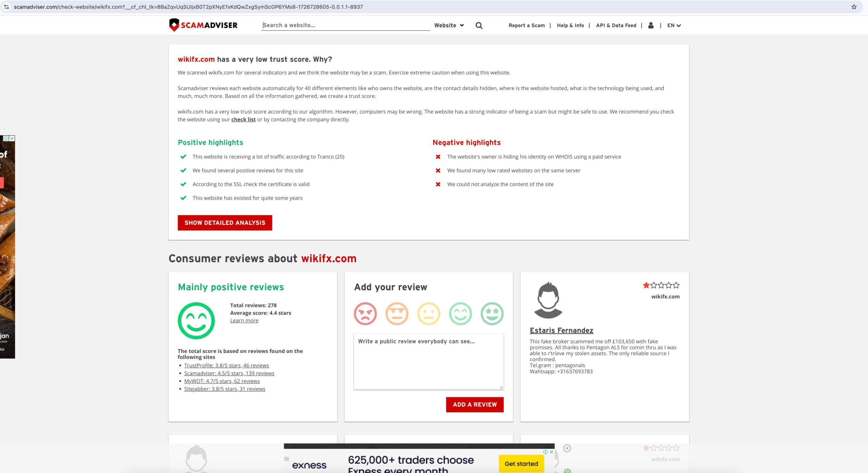This screenshot has width=868, height=473.
Task: Click the SHOW DETAILED ANALYSIS button
Action: (x=224, y=223)
